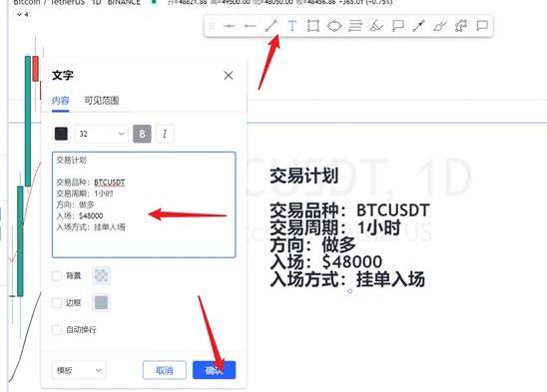547x392 pixels.
Task: Click the 方向: 做多 line on the chart
Action: tap(312, 244)
